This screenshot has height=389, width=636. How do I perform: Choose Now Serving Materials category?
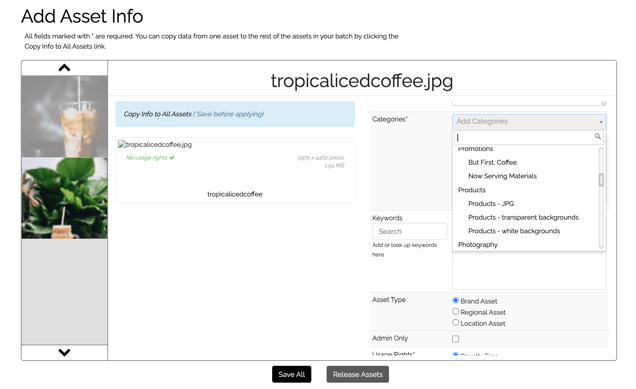[502, 176]
